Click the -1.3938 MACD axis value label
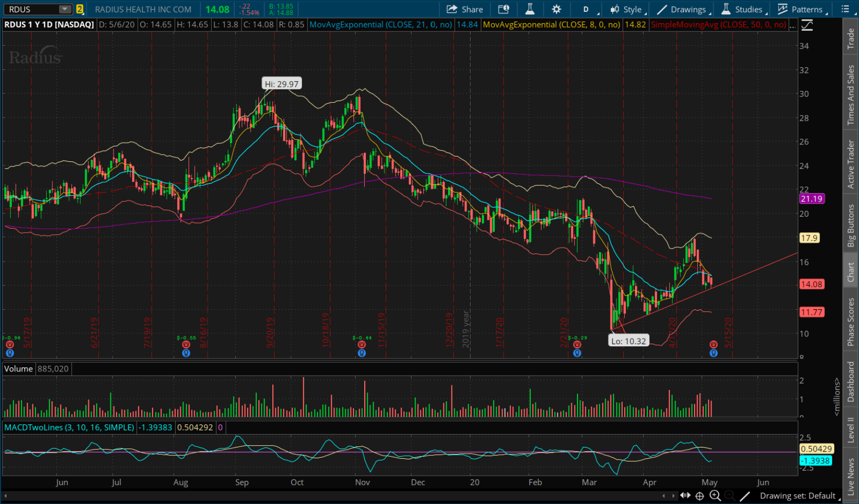This screenshot has width=859, height=504. tap(816, 461)
